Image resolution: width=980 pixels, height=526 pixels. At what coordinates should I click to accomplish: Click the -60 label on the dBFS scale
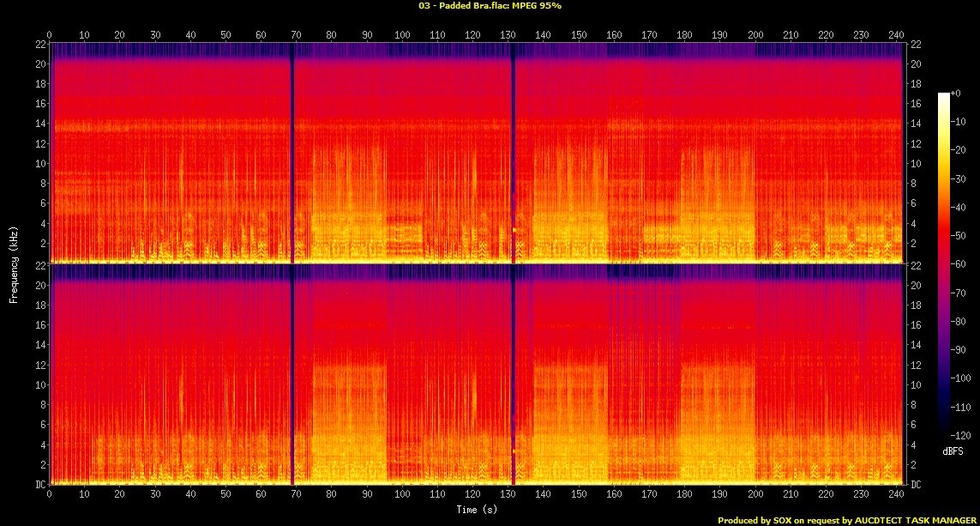pyautogui.click(x=962, y=266)
